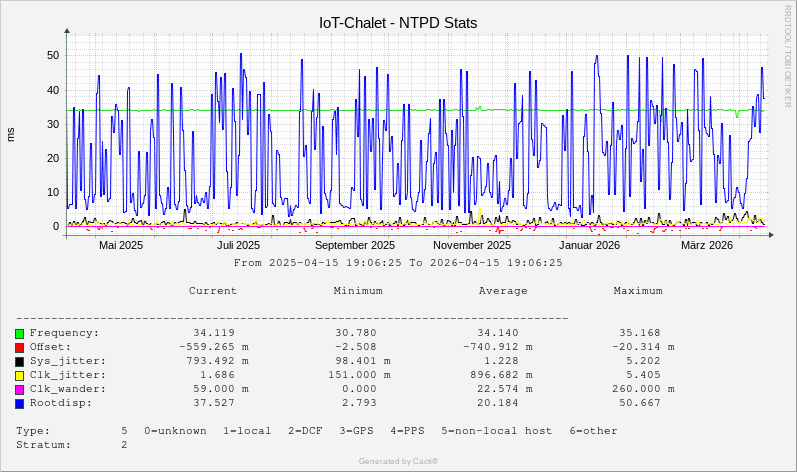The height and width of the screenshot is (472, 797).
Task: Click the Average column header
Action: (503, 291)
